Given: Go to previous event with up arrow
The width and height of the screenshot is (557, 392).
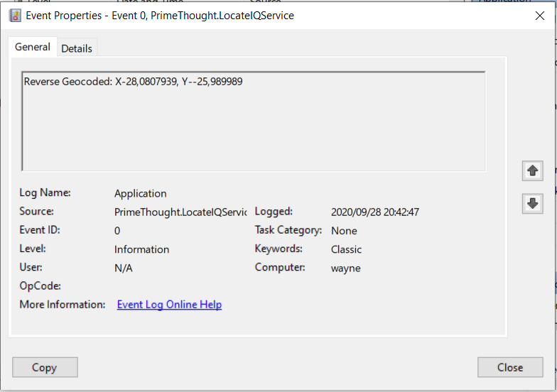Looking at the screenshot, I should pos(532,170).
